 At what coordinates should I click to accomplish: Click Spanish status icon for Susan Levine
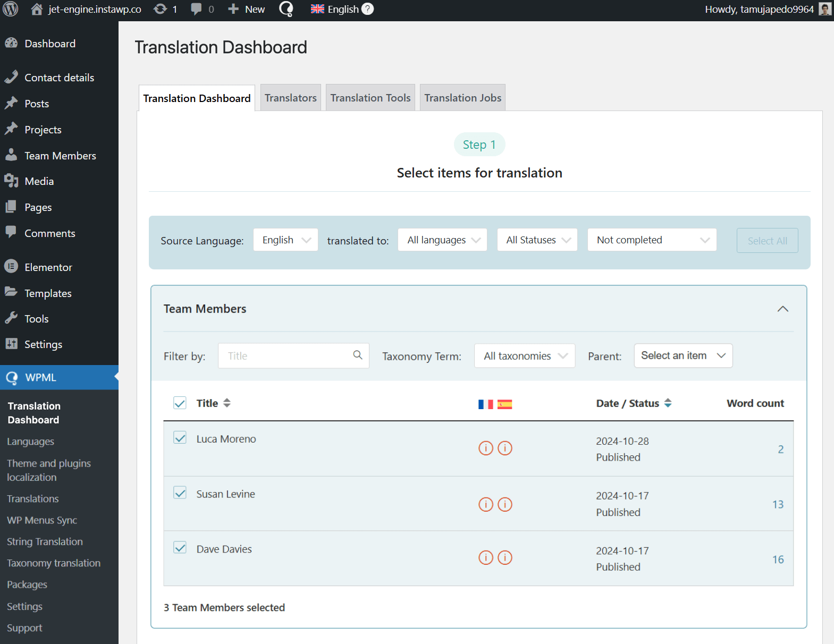(505, 504)
